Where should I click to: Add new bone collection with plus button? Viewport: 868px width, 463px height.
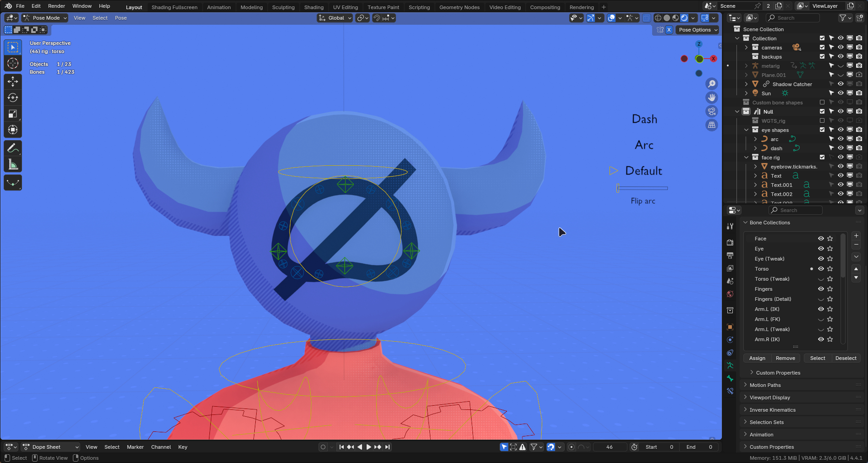point(856,236)
